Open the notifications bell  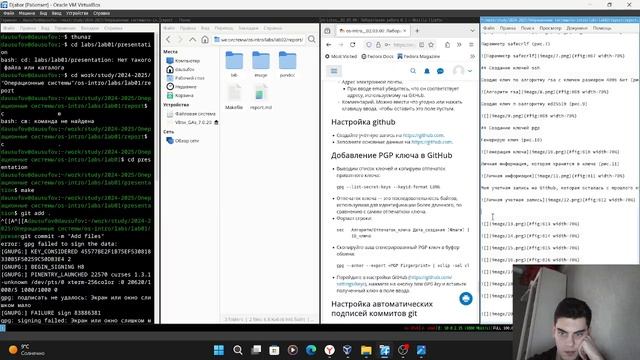(427, 71)
